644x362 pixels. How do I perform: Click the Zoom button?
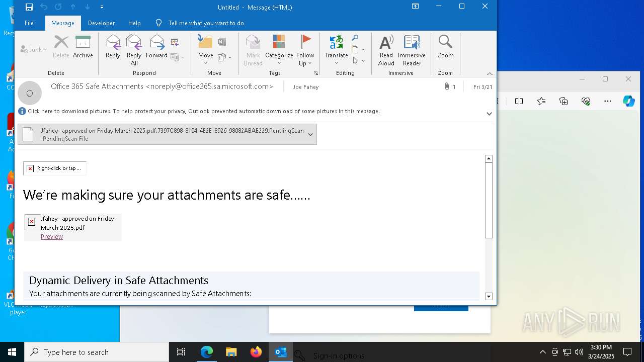tap(445, 47)
